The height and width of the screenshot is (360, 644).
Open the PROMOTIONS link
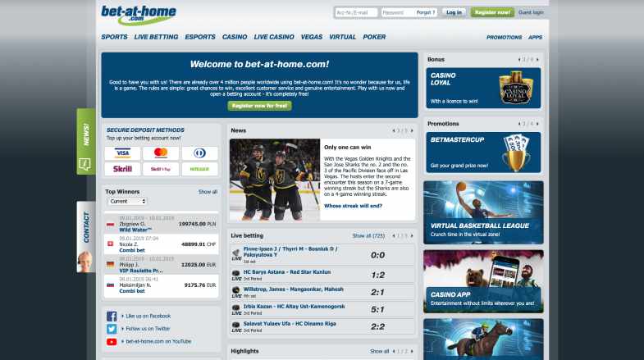click(x=504, y=38)
